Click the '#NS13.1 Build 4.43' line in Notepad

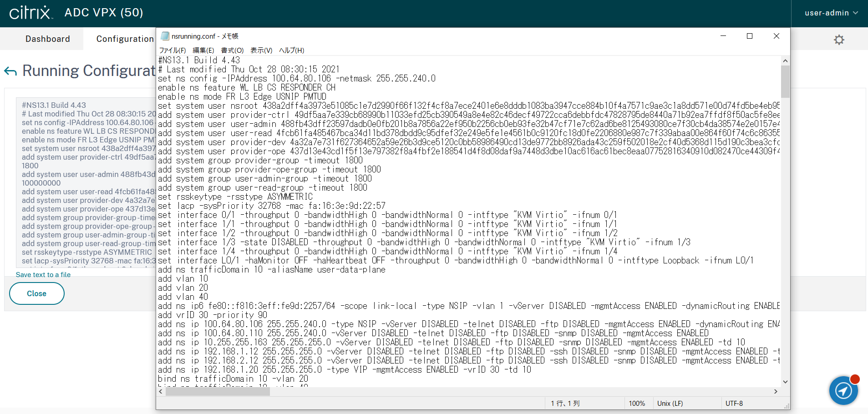click(199, 60)
